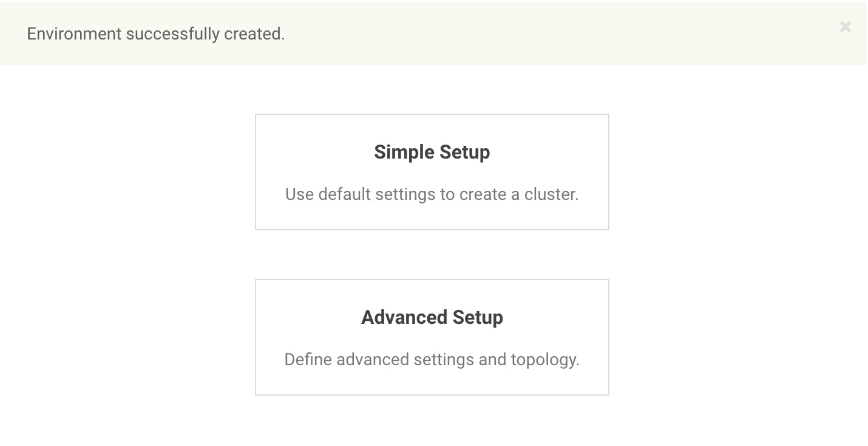
Task: Select "Use default settings to create a cluster"
Action: click(432, 194)
